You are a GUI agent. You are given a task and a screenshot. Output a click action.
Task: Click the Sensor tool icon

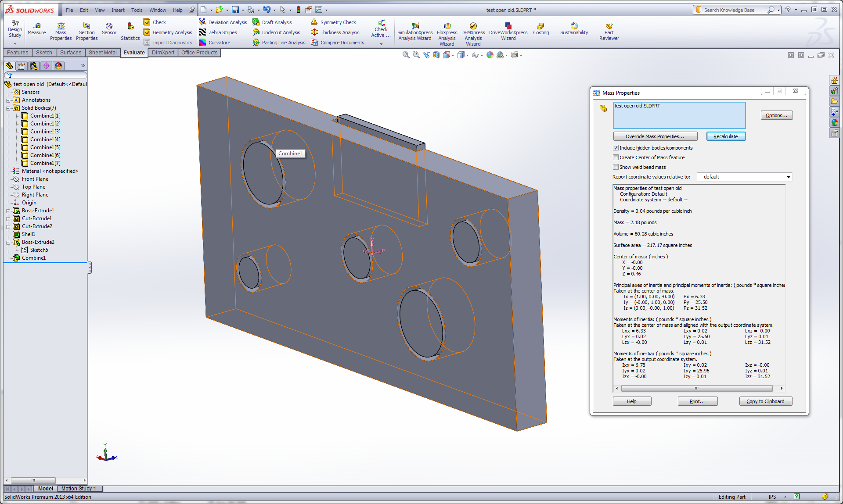[x=109, y=26]
